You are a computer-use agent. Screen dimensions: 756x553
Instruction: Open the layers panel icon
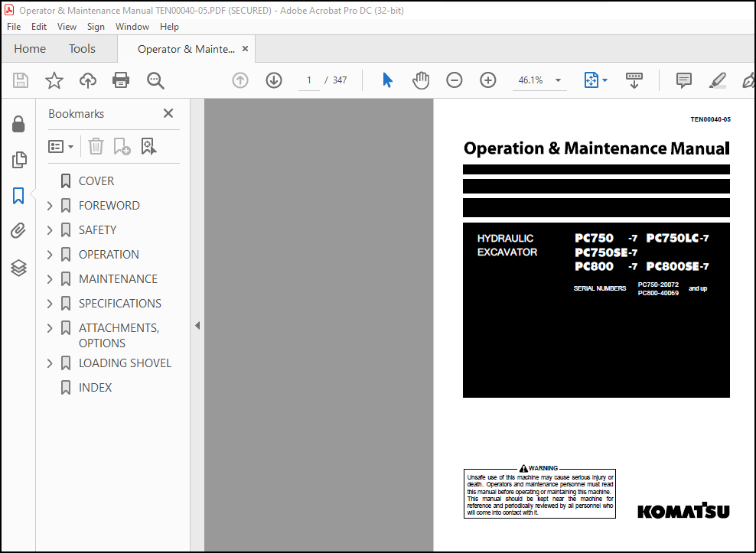(18, 268)
